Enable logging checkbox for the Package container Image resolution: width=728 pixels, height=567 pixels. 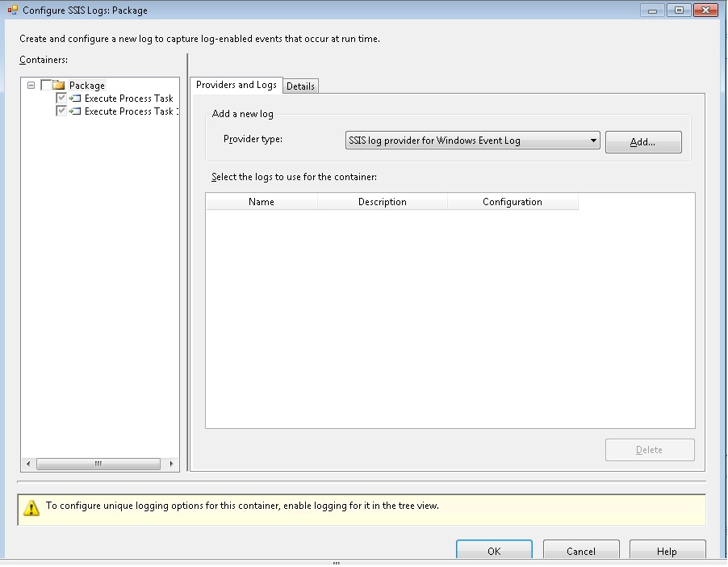[45, 85]
